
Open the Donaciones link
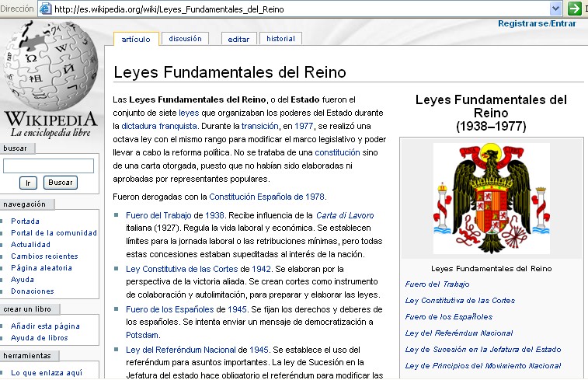[33, 291]
